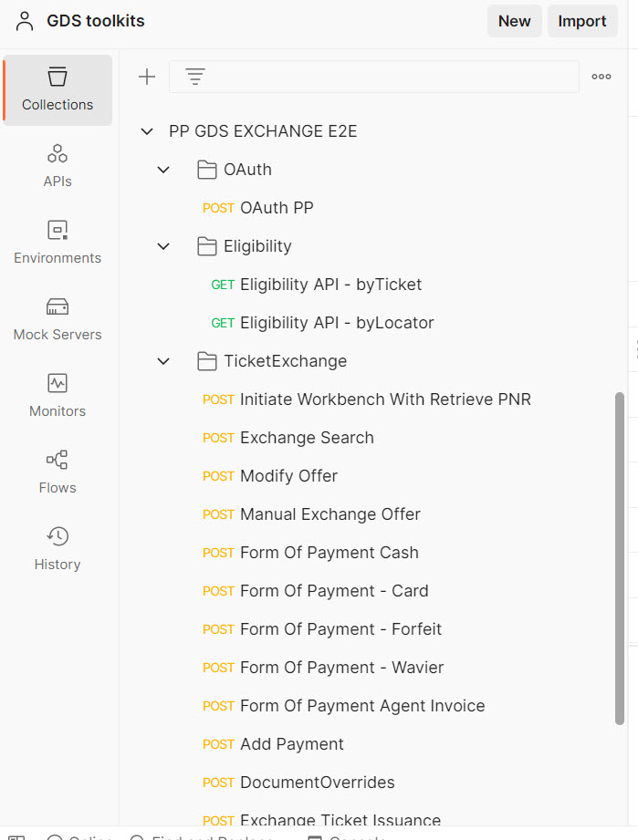Click the collections filter search field
638x840 pixels.
pos(392,77)
